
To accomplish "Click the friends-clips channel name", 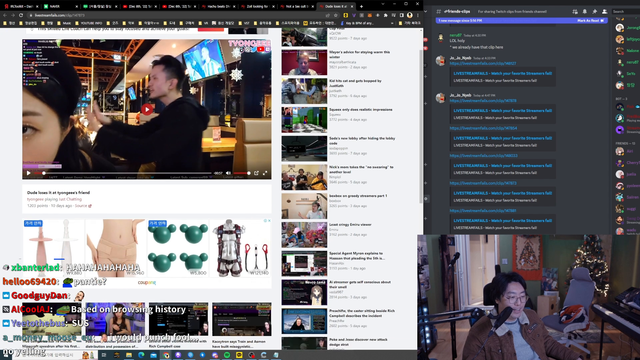I will click(457, 11).
